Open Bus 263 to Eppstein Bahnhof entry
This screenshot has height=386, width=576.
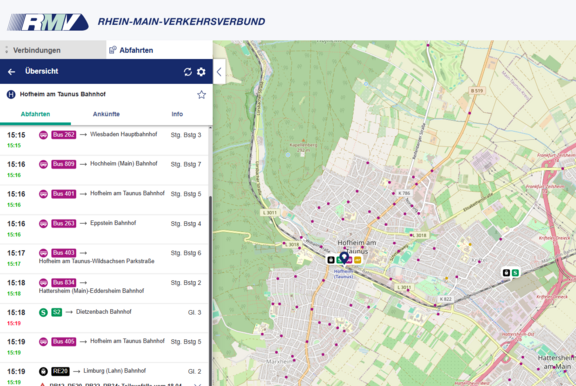point(104,228)
